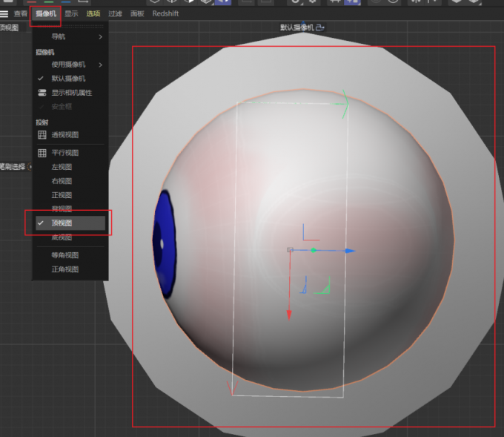The width and height of the screenshot is (504, 437).
Task: Toggle the checked 顶视图 entry
Action: point(70,223)
